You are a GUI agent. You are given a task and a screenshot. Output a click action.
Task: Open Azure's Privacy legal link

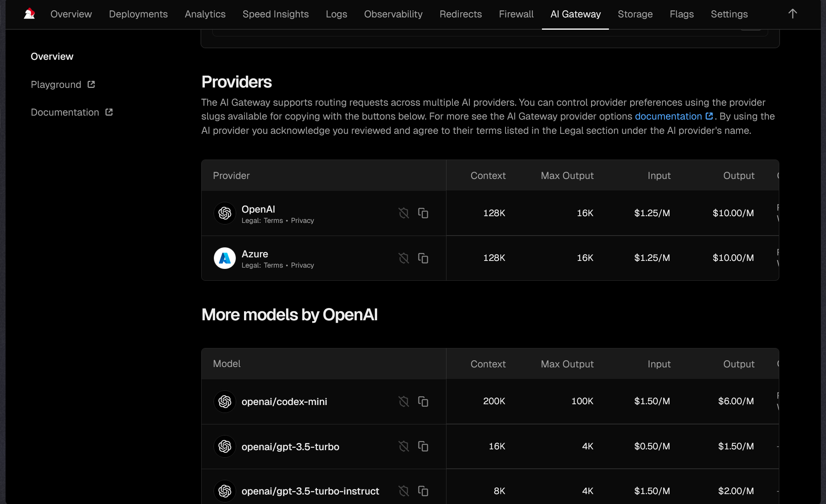point(302,265)
